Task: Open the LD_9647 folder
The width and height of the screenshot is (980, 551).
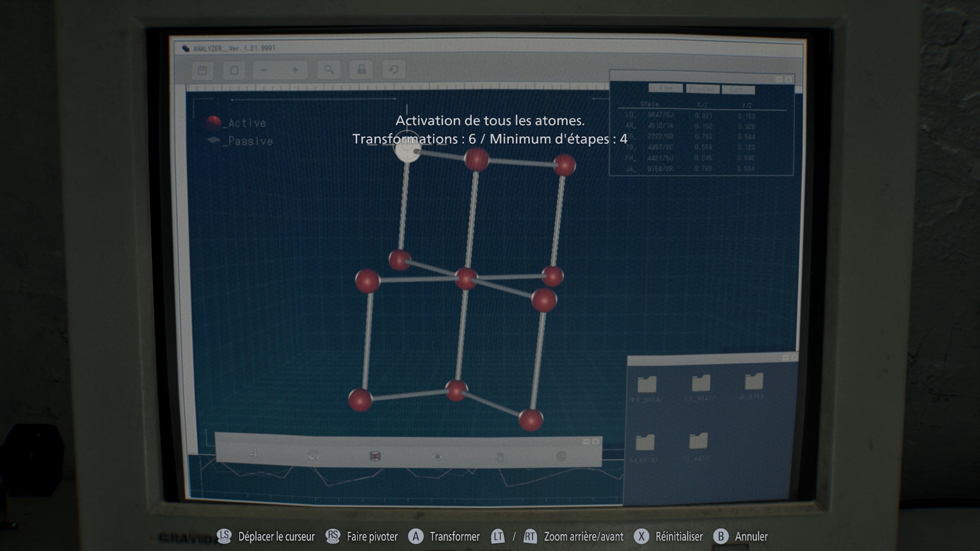Action: pyautogui.click(x=701, y=384)
